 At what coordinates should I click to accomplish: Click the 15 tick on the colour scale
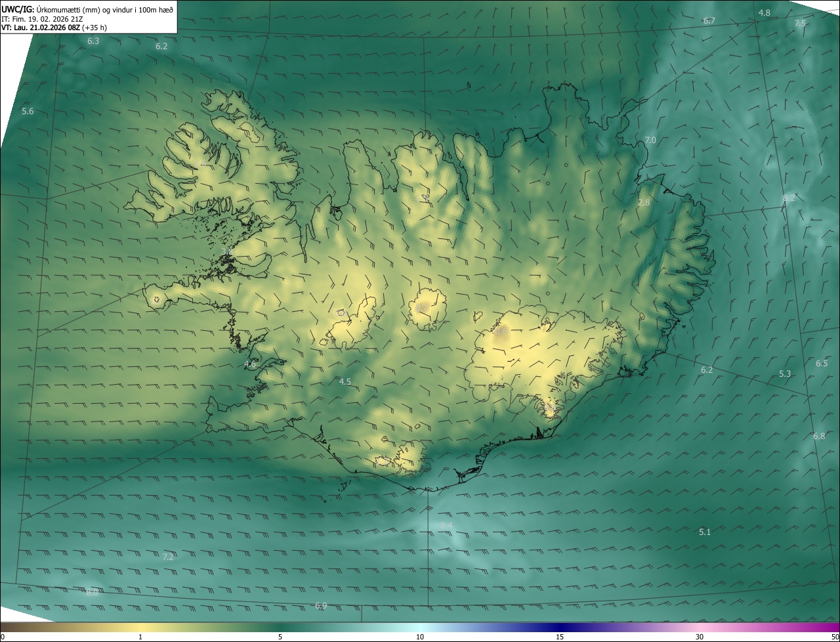coord(560,637)
